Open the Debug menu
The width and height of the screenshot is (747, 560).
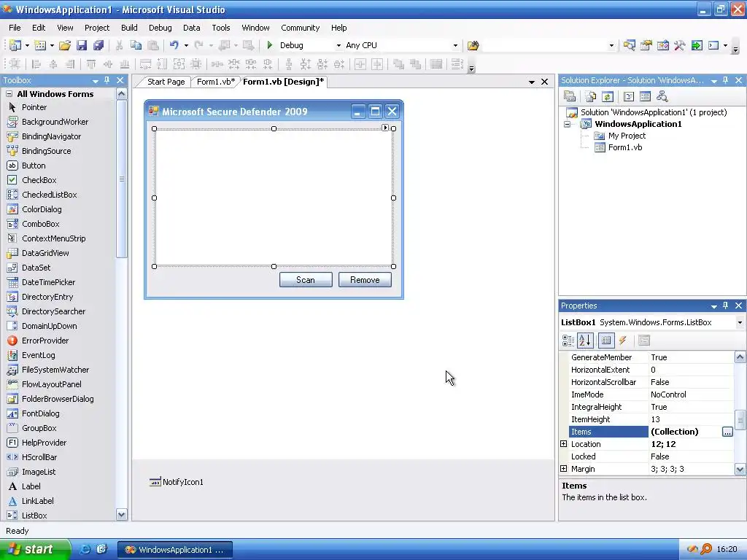160,28
